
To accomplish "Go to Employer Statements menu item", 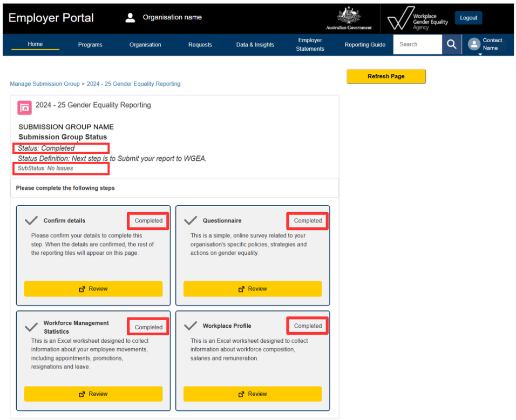I will coord(310,45).
